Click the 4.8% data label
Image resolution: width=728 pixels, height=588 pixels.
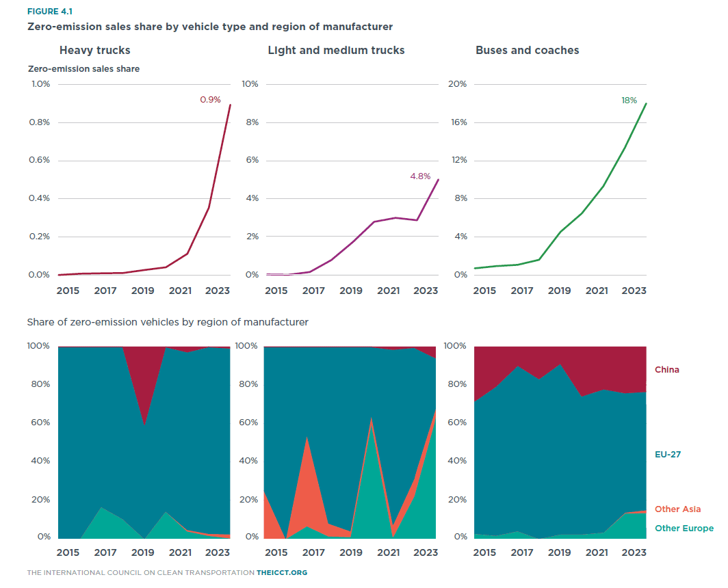pos(420,176)
